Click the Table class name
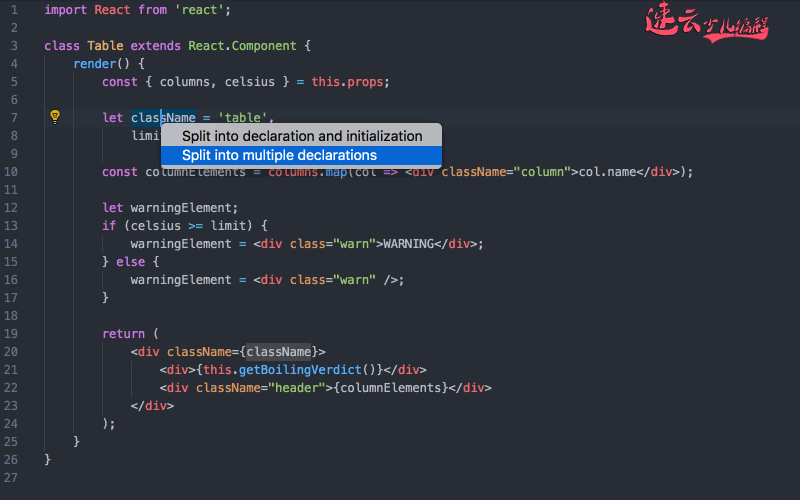Viewport: 800px width, 500px height. point(105,46)
